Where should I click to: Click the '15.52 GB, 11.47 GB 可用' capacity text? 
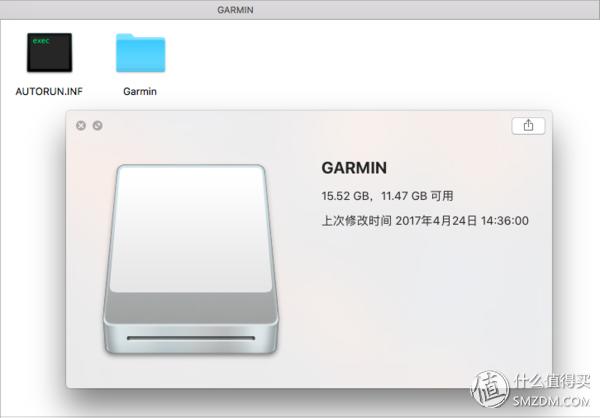tap(387, 196)
